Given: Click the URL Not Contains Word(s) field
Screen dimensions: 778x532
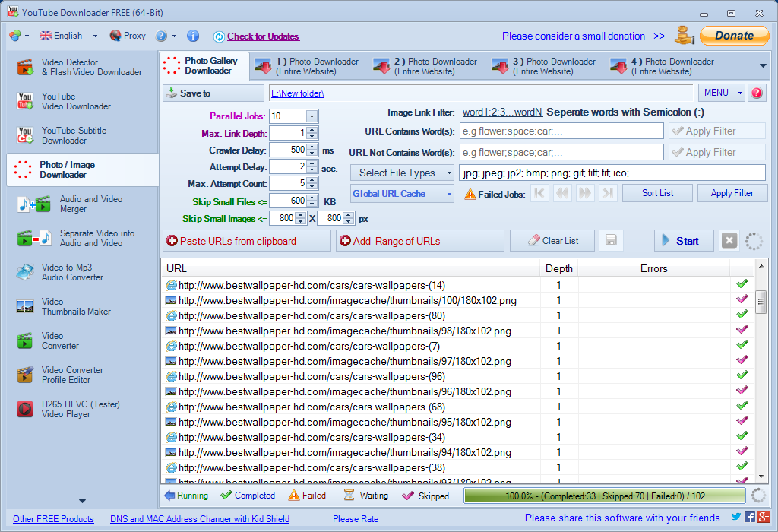Looking at the screenshot, I should pyautogui.click(x=561, y=152).
